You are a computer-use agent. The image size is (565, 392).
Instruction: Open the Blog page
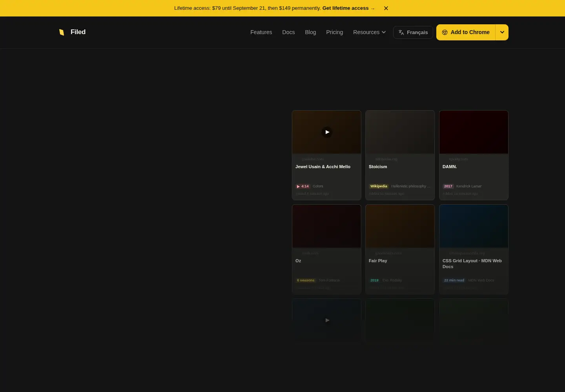pyautogui.click(x=310, y=32)
